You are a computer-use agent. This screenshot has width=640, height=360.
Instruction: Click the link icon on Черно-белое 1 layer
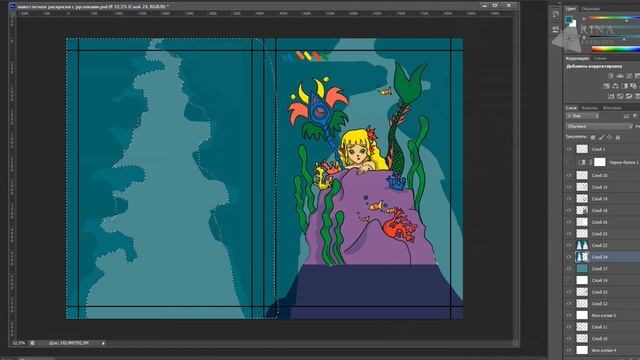click(591, 162)
